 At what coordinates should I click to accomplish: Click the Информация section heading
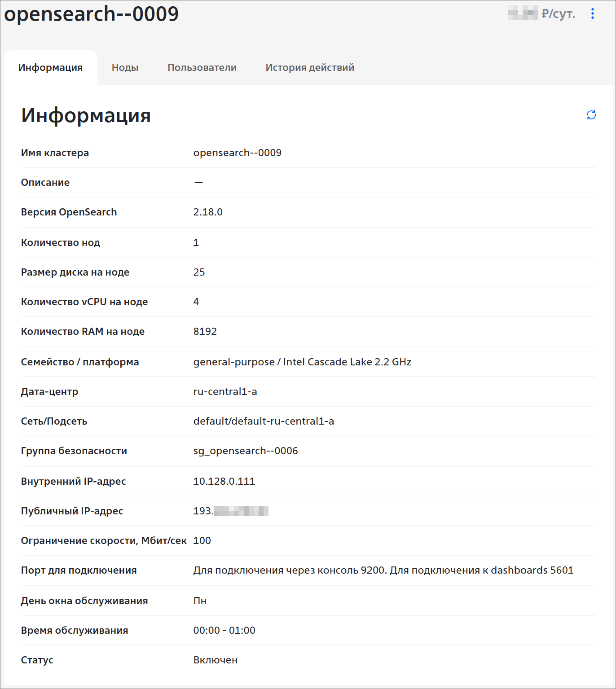click(x=86, y=115)
